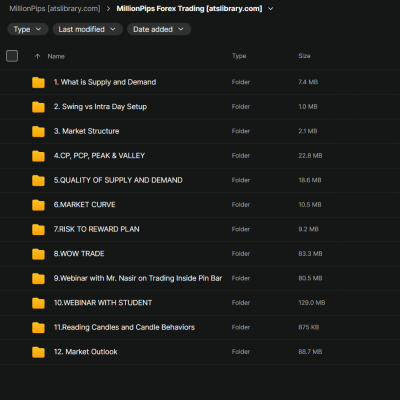
Task: Click Folder type cell in 6.MARKET CURVE row
Action: click(x=241, y=205)
